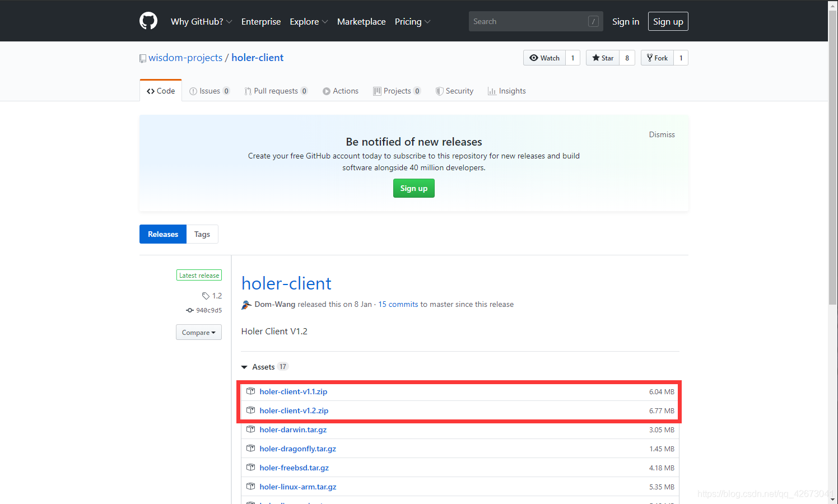
Task: Open the stargazers count of 8
Action: click(x=627, y=58)
